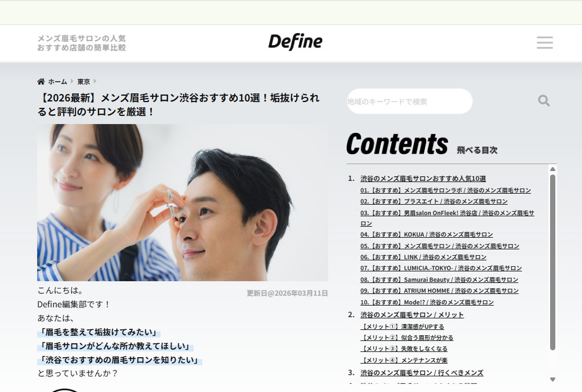Go to 09 ATRIUM HOMME entry

439,291
